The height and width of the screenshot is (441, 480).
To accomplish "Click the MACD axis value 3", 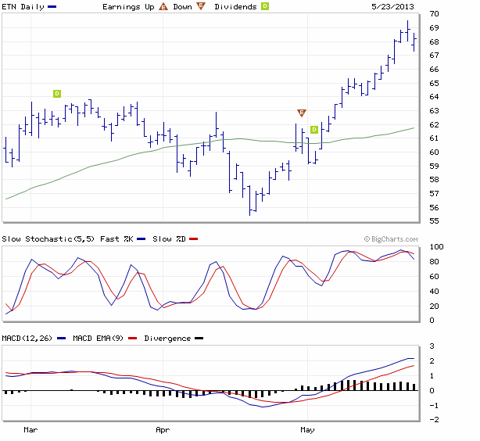I will 432,346.
